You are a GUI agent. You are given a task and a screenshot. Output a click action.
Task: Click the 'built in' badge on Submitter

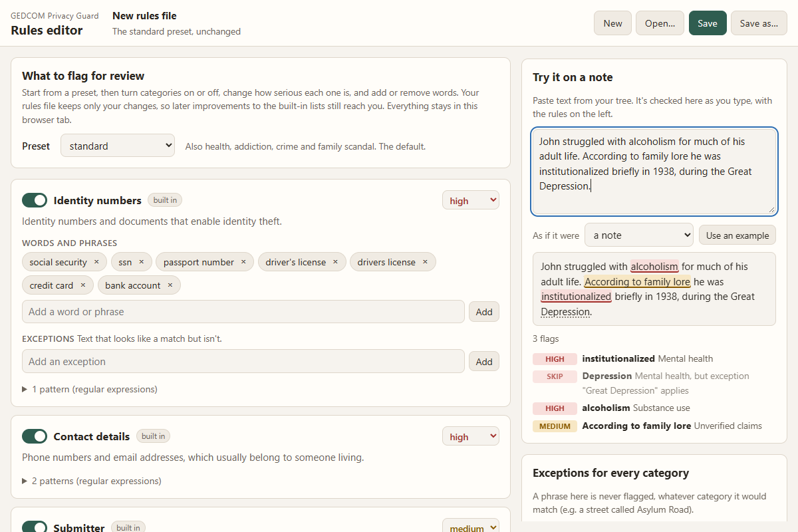coord(128,527)
